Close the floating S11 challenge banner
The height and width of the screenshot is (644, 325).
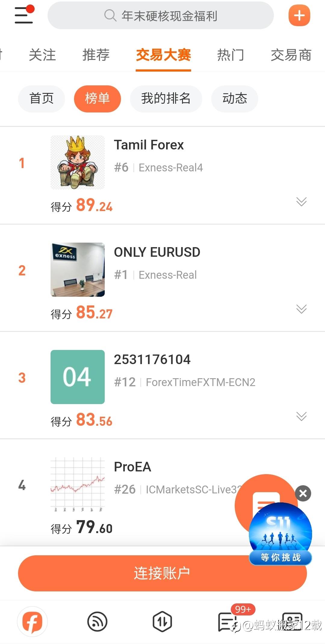tap(303, 493)
